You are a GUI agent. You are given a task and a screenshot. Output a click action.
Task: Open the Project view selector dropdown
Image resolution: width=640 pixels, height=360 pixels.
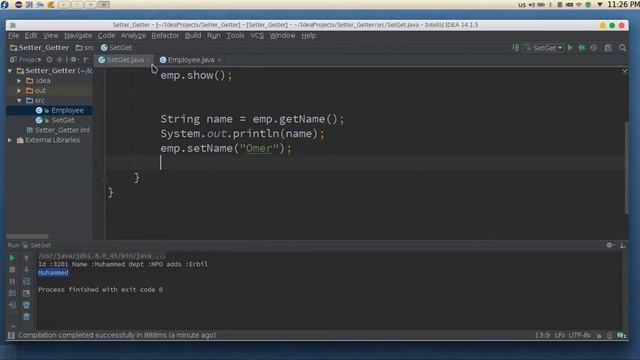pyautogui.click(x=26, y=60)
